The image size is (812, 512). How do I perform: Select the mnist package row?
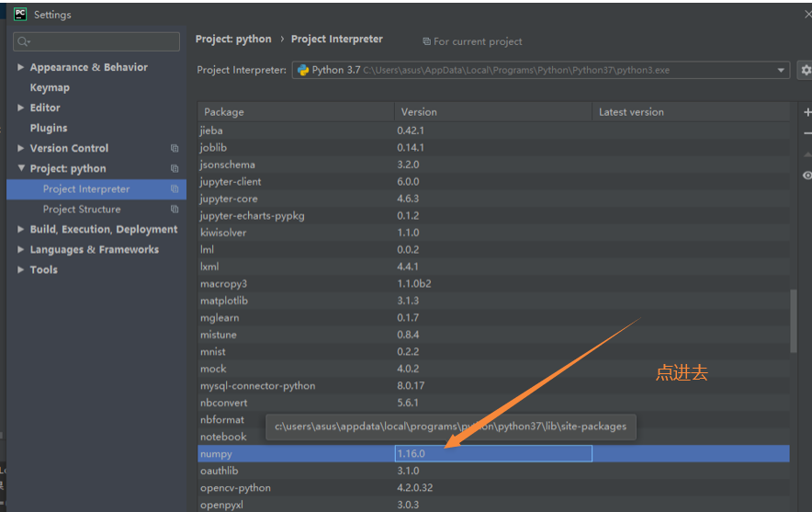pos(493,352)
